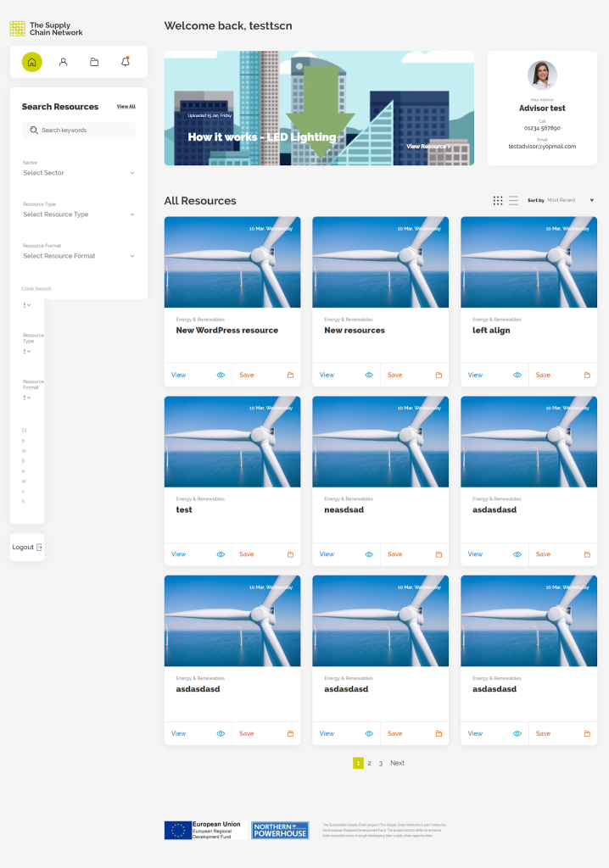Switch to grid view layout icon

click(x=498, y=200)
